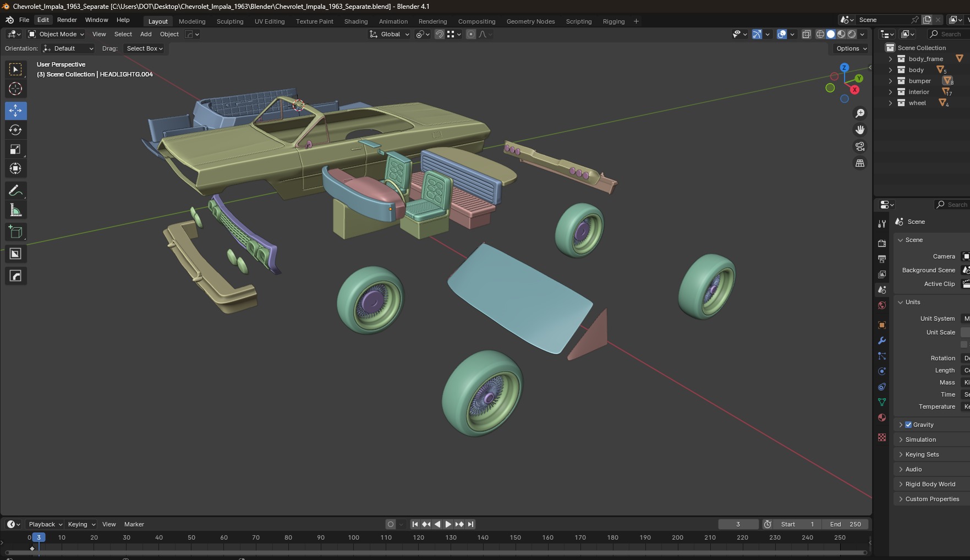
Task: Switch to Material Preview shading
Action: (x=841, y=34)
